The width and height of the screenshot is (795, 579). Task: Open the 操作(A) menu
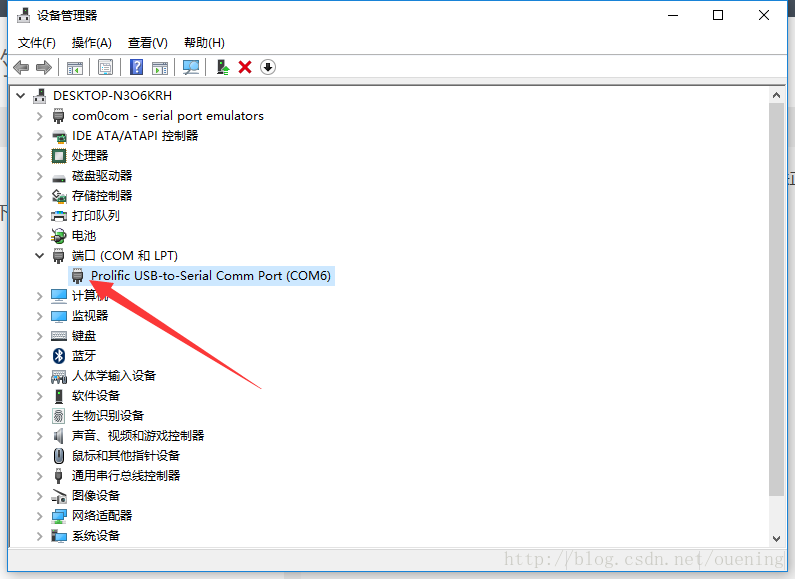point(92,43)
